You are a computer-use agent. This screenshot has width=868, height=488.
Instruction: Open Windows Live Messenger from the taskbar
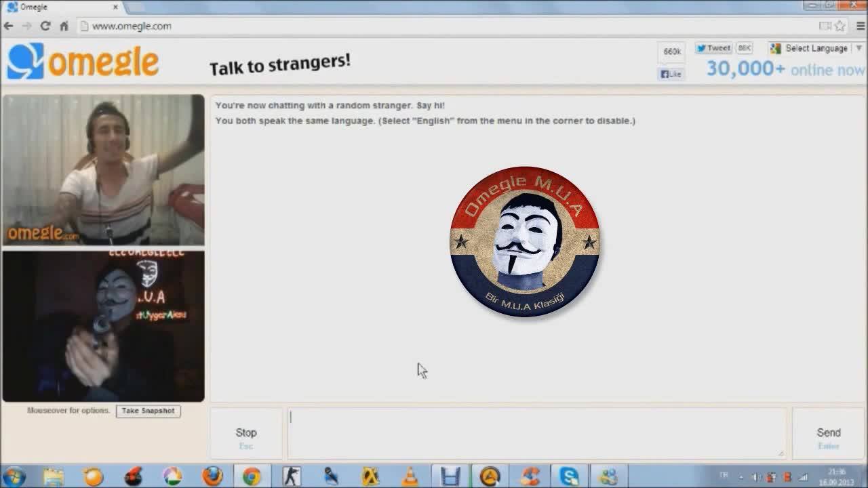[608, 476]
